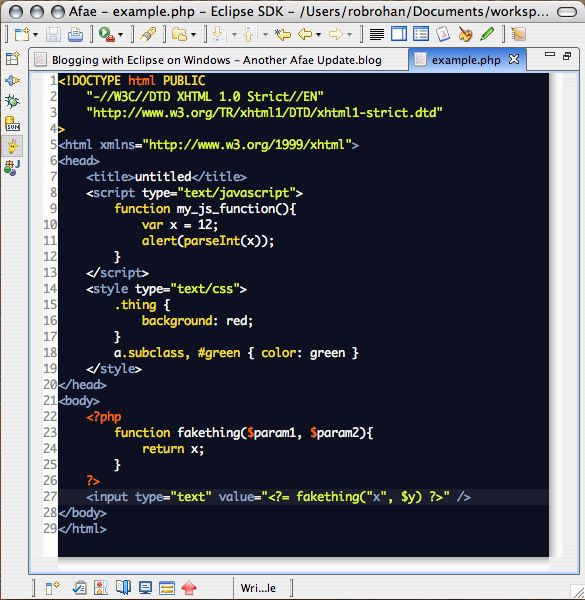Viewport: 585px width, 600px height.
Task: Click the green pencil toolbar icon
Action: click(487, 34)
